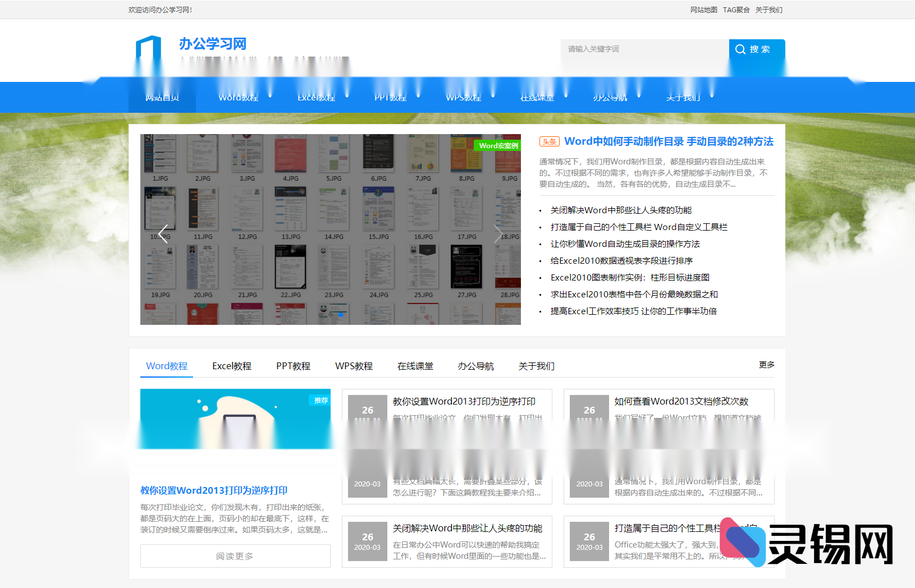Click the keyword search input field
915x588 pixels.
643,49
